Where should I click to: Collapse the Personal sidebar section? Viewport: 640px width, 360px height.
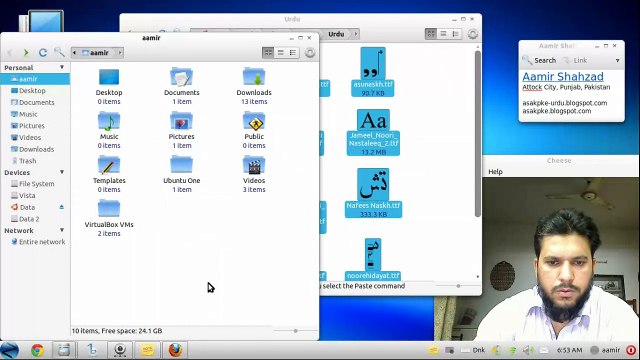click(x=62, y=67)
